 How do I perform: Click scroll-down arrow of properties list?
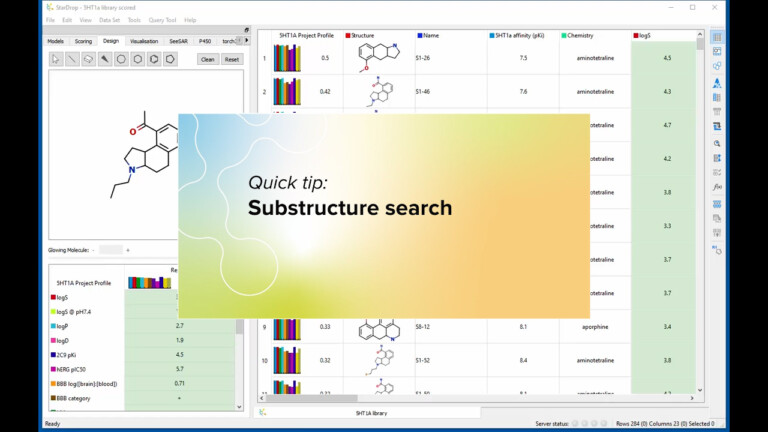(239, 406)
